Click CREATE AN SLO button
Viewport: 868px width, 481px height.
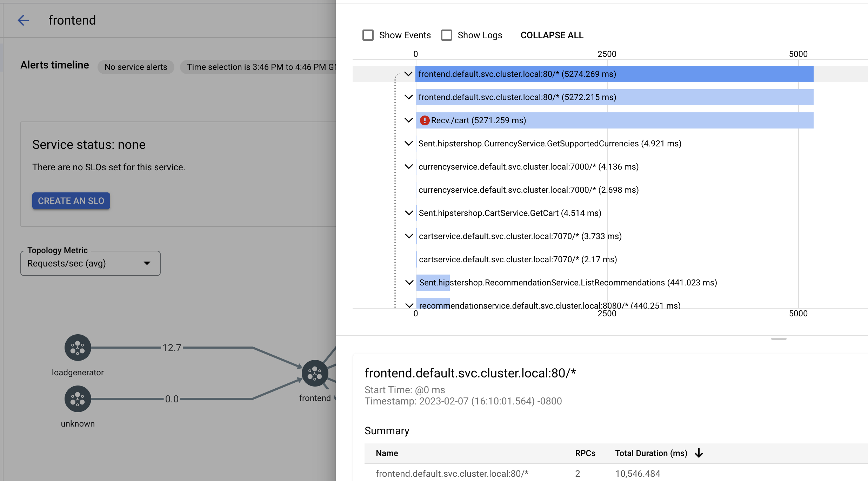click(x=71, y=200)
